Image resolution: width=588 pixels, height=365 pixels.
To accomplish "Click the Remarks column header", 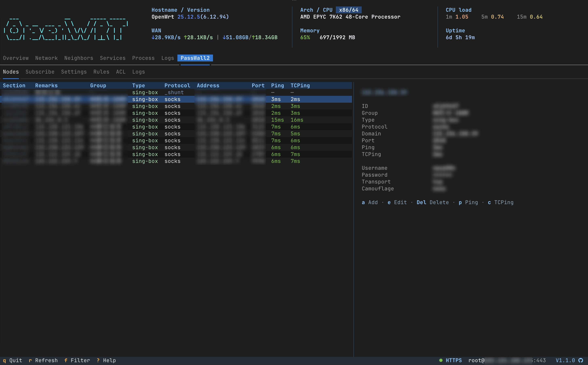I will [x=46, y=86].
